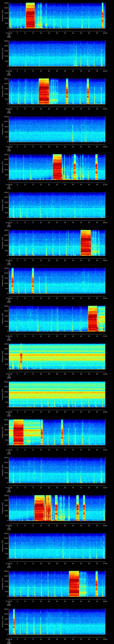Click the 15:30:00 start time label

pyautogui.click(x=9, y=336)
